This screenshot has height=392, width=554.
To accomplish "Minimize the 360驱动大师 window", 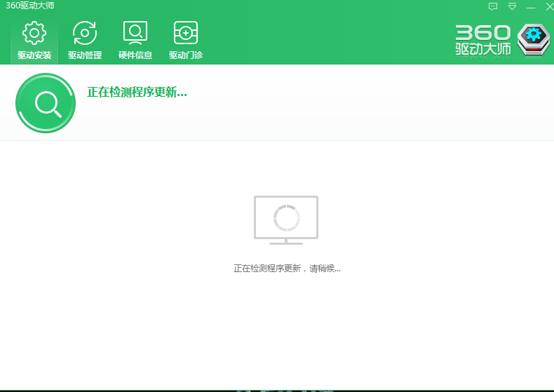I will tap(531, 8).
